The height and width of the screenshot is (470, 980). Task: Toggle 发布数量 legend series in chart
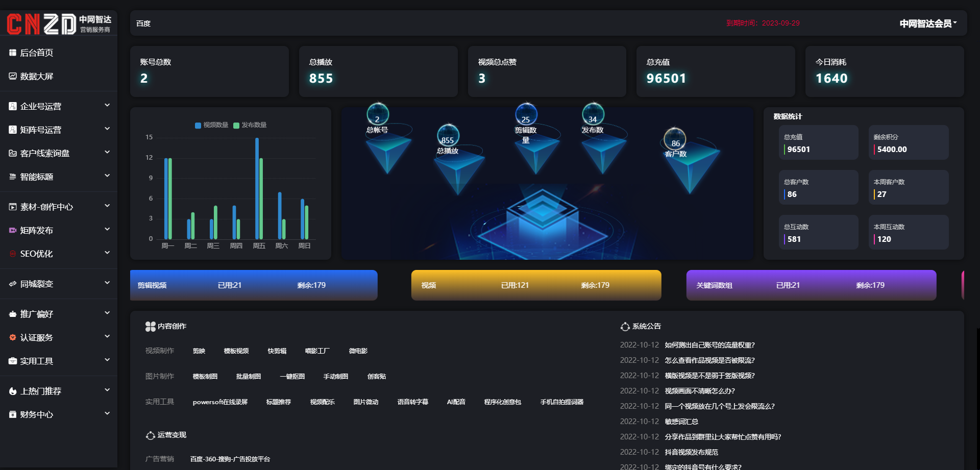[250, 125]
